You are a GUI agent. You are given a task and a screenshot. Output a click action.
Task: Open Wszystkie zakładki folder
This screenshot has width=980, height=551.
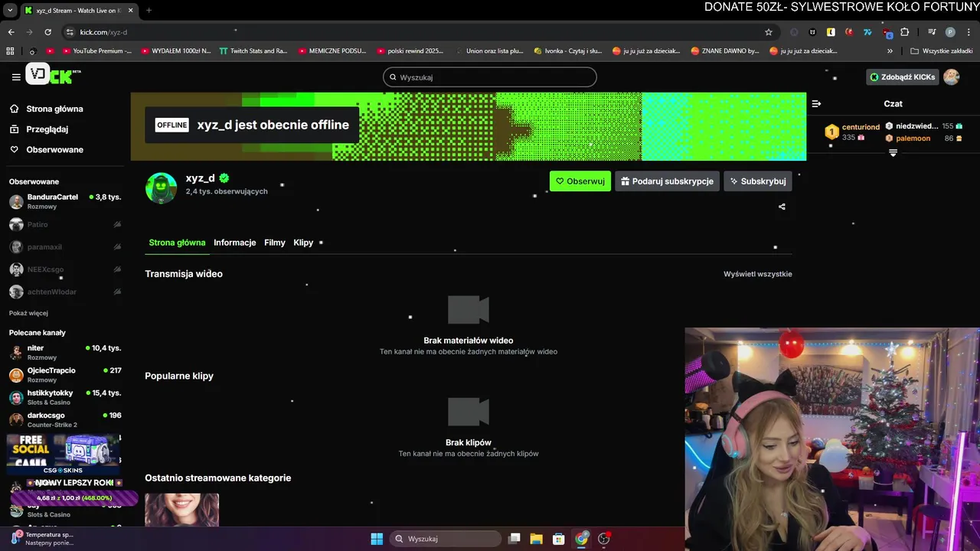coord(941,51)
